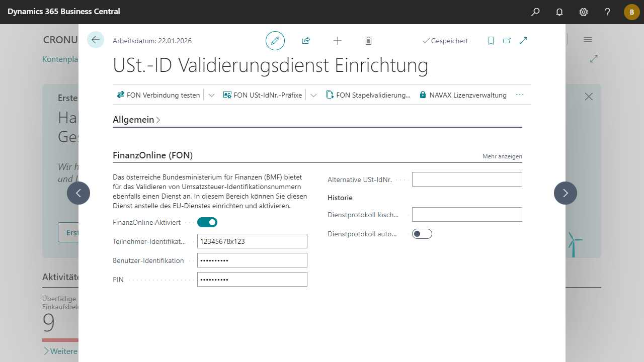
Task: Go back using the arrow button
Action: (x=96, y=40)
